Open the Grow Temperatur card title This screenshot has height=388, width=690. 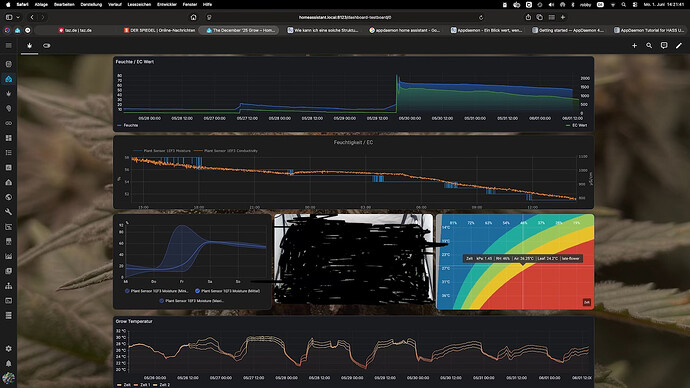[x=134, y=322]
